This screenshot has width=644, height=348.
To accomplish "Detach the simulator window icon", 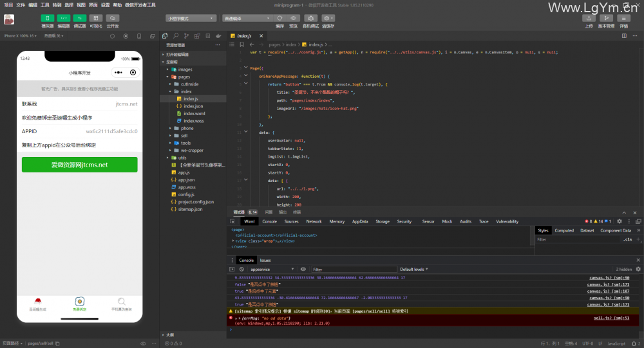I will coord(153,36).
